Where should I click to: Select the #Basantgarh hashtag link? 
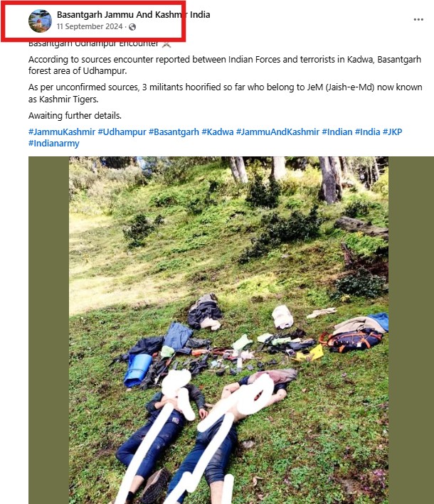(x=174, y=132)
